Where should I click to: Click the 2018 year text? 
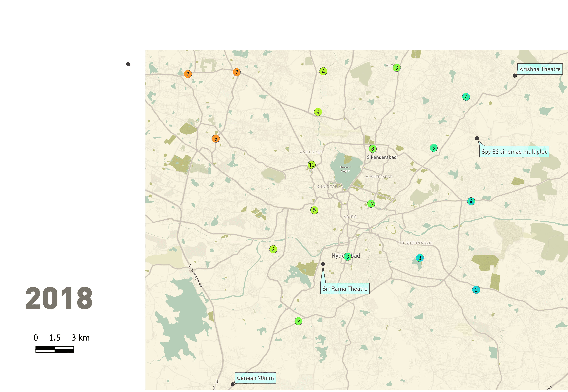(x=59, y=298)
